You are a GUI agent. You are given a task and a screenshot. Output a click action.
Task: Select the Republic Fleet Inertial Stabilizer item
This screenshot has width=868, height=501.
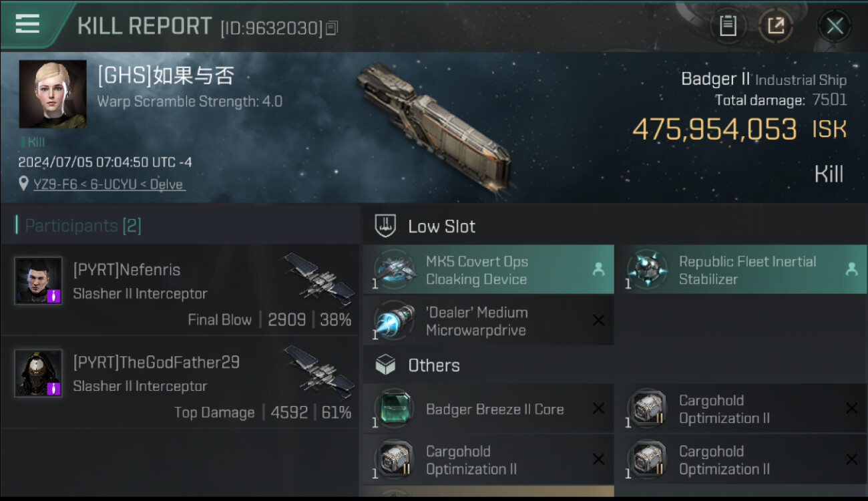pos(740,269)
